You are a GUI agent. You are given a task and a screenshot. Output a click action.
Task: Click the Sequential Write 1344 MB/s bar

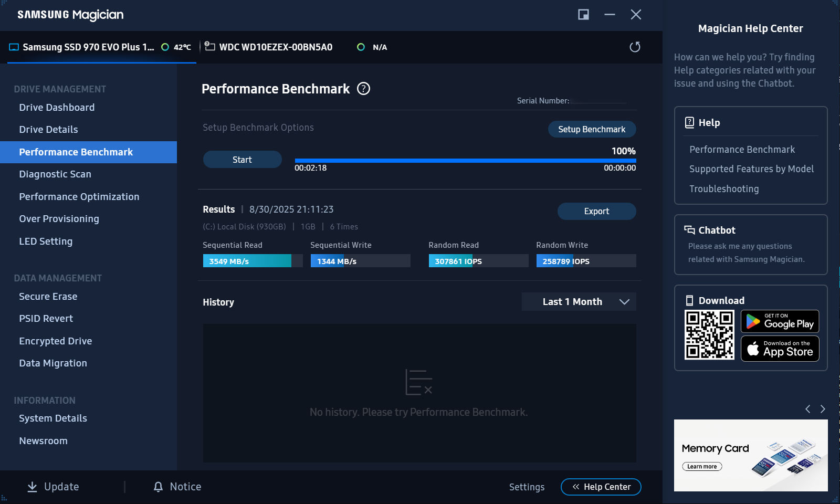pyautogui.click(x=361, y=261)
